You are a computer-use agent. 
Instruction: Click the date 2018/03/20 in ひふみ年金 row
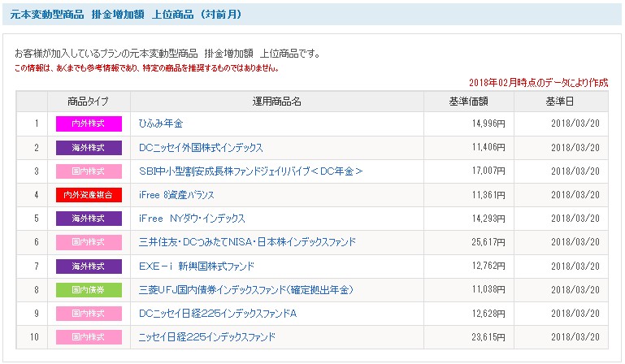[x=575, y=123]
